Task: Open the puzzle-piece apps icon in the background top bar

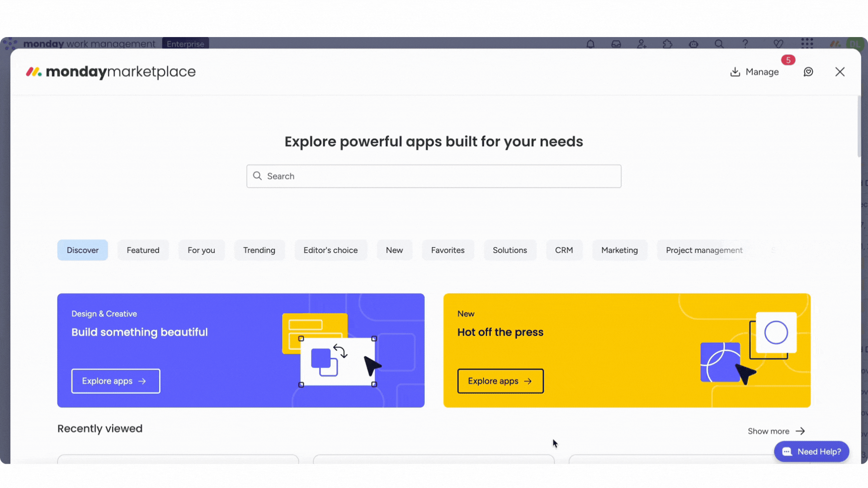Action: [x=668, y=44]
